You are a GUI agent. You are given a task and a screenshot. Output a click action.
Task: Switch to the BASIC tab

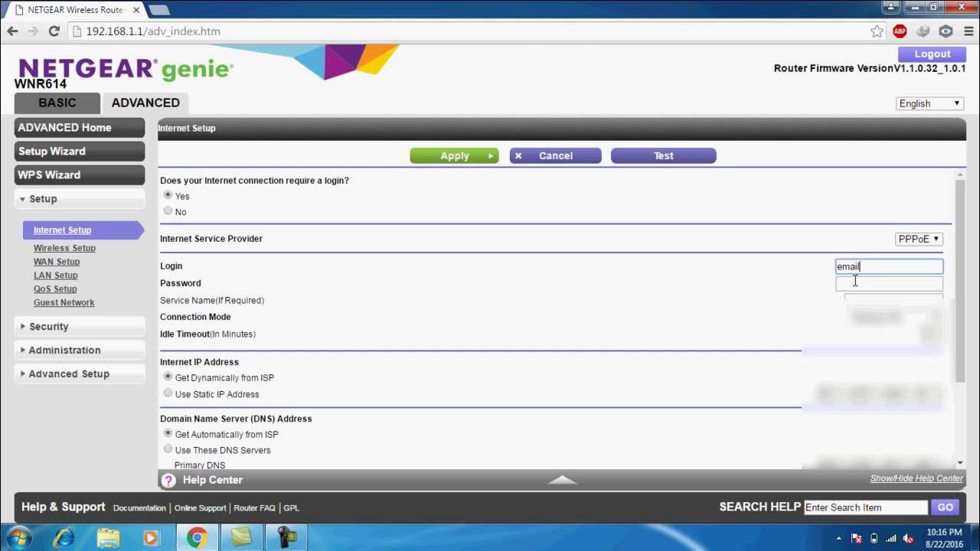tap(57, 103)
